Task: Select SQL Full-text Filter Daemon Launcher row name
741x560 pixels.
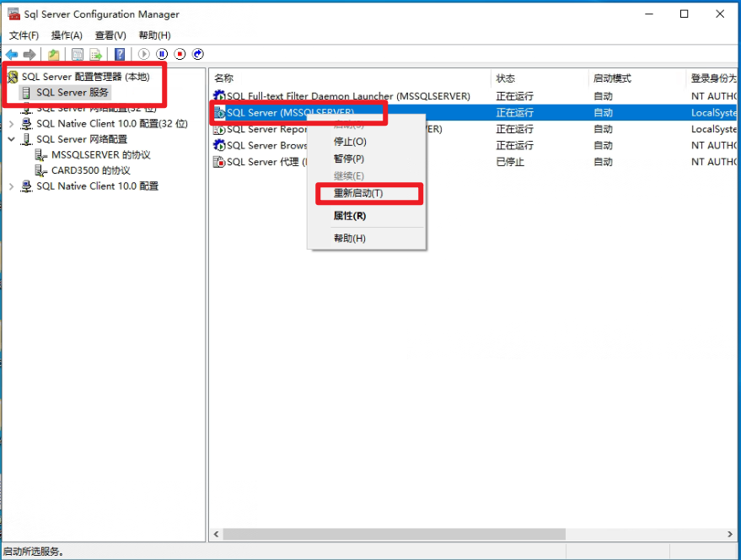Action: point(348,96)
